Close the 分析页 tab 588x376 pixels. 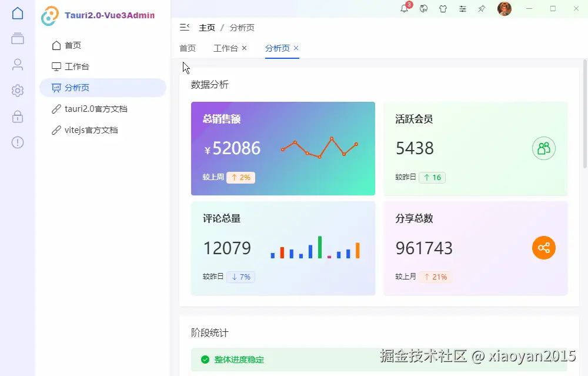[296, 48]
